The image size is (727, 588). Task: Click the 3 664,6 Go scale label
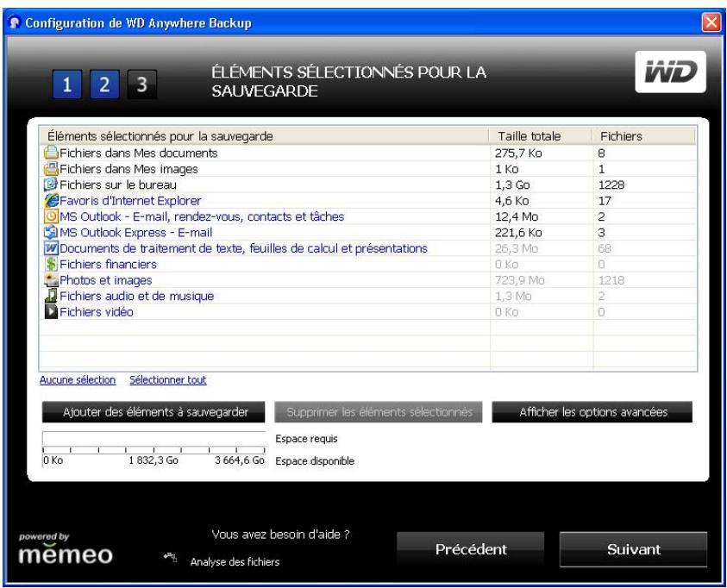[x=239, y=460]
